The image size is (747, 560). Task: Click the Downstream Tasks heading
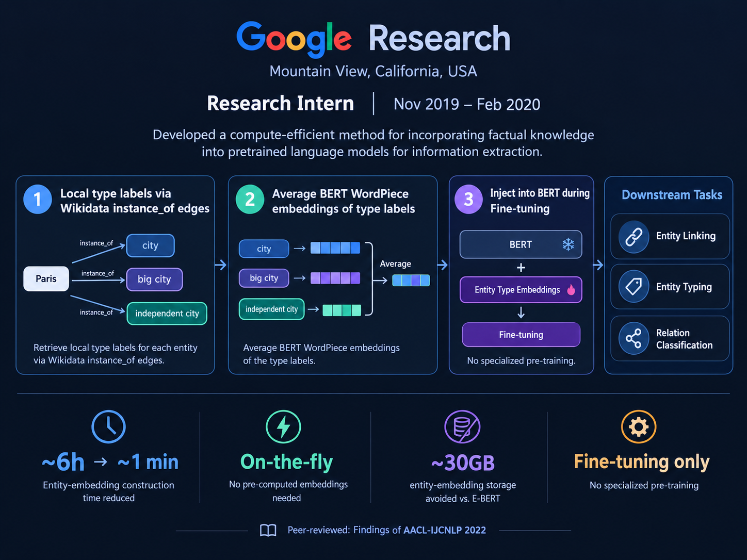(672, 195)
